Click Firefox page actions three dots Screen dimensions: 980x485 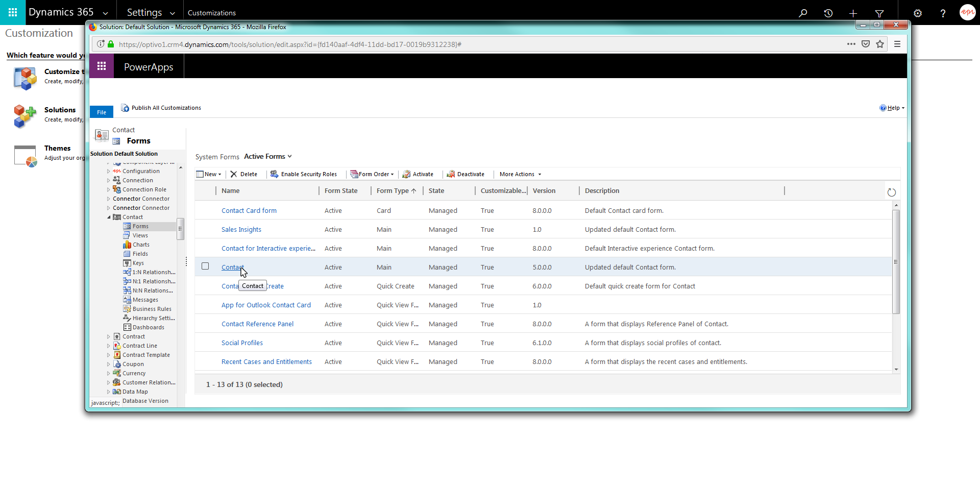(851, 44)
